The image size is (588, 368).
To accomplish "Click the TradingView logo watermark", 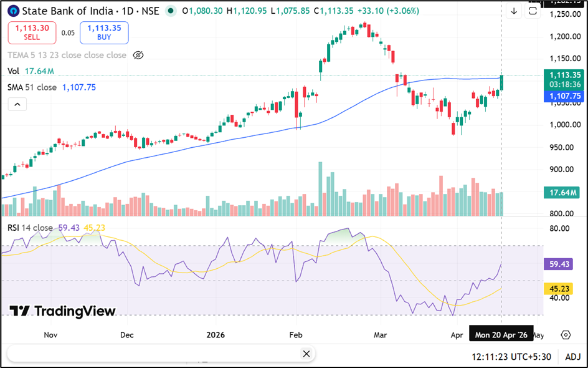I will [x=62, y=311].
